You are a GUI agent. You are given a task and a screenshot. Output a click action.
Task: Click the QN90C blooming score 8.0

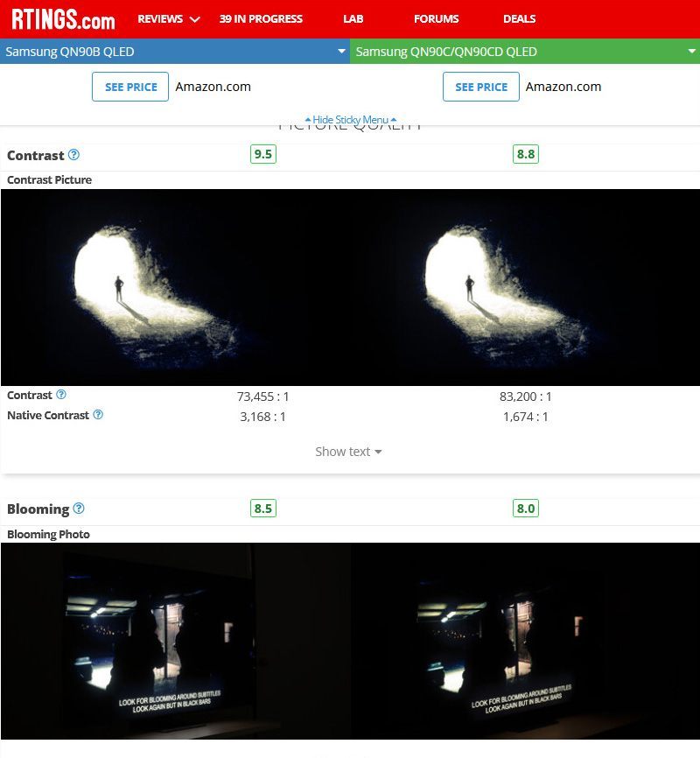pos(526,509)
